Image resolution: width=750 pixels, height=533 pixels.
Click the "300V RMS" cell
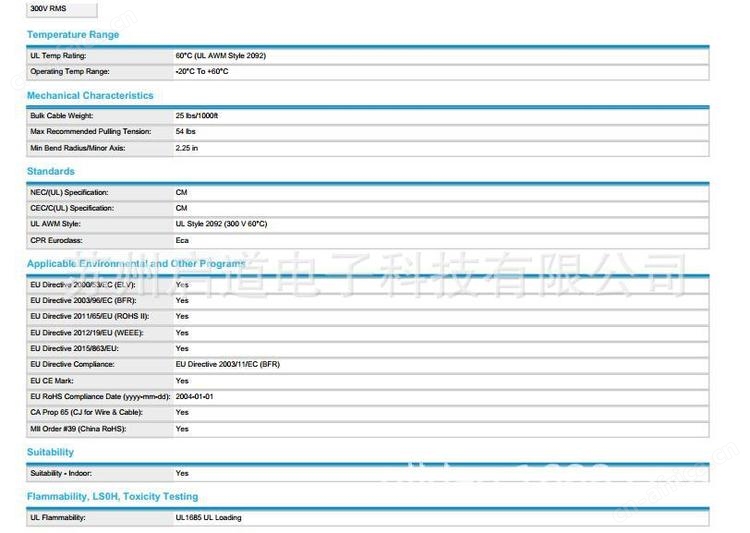(62, 9)
